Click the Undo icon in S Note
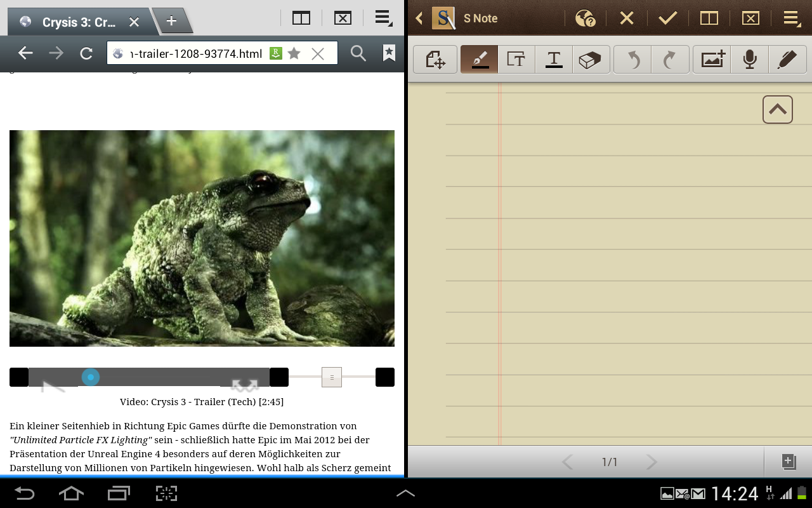Viewport: 812px width, 508px height. (632, 59)
